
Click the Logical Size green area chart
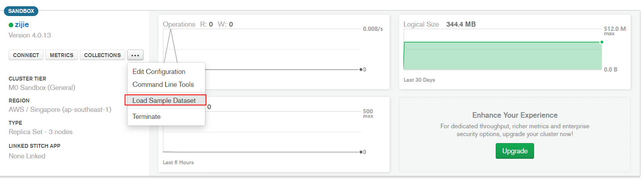click(x=503, y=56)
